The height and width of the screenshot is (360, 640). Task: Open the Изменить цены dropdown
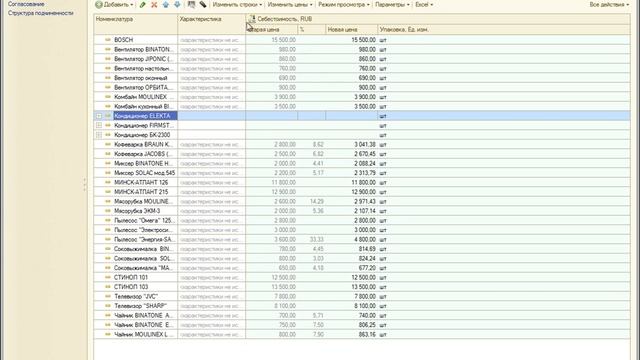290,5
